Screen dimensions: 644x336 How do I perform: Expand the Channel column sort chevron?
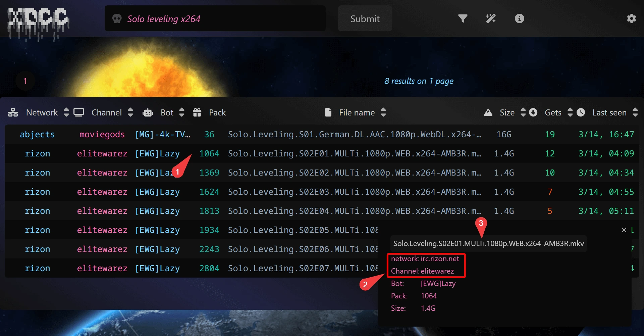pos(130,112)
